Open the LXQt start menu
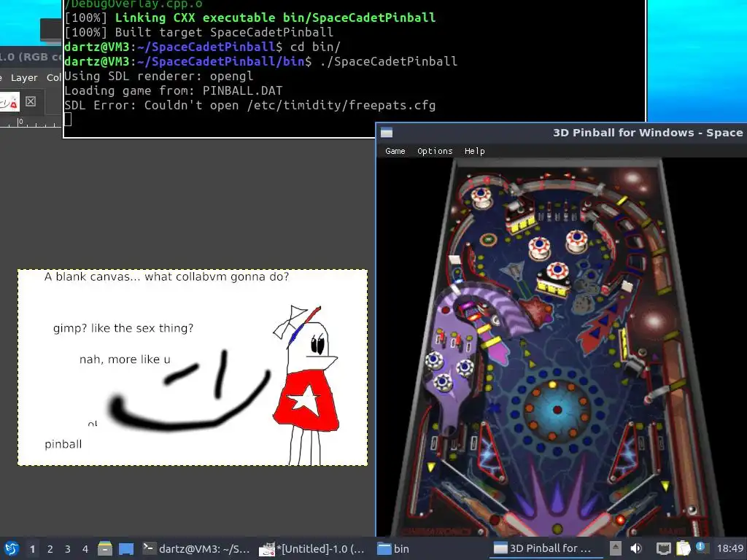Image resolution: width=747 pixels, height=560 pixels. coord(12,549)
